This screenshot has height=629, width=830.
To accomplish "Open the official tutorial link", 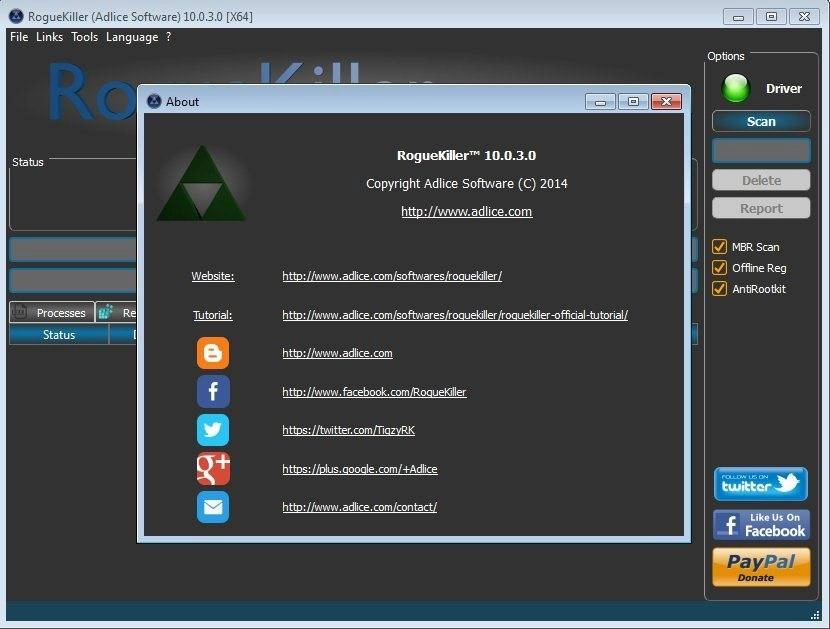I will 455,314.
